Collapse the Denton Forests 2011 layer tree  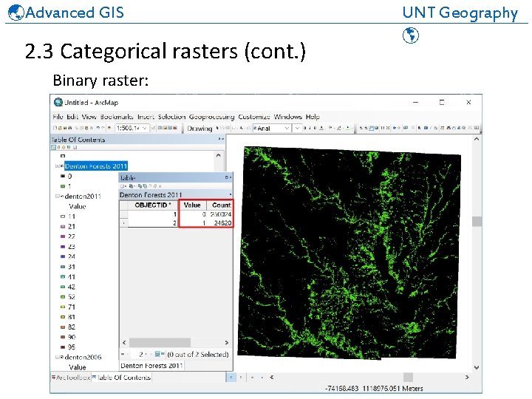click(x=57, y=166)
